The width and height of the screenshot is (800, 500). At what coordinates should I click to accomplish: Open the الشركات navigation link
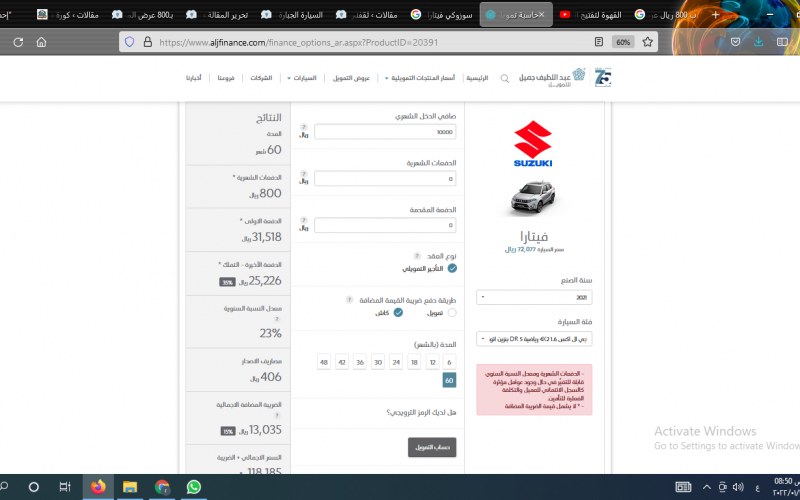pos(261,78)
